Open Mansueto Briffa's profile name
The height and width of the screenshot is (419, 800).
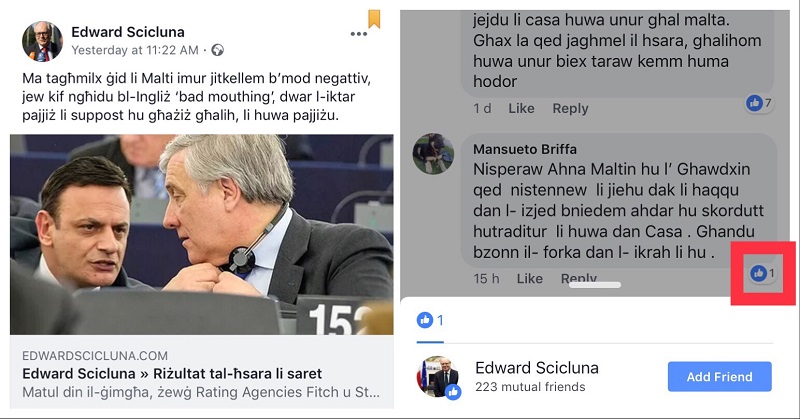(x=524, y=149)
